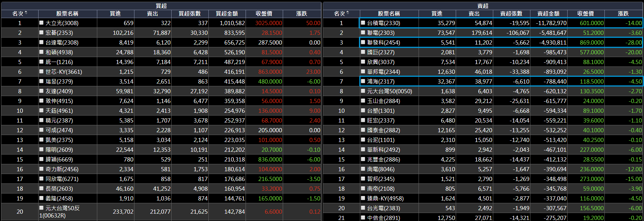The image size is (644, 221).
Task: Click 股票名稱 column header in 買超 table
Action: [x=67, y=14]
